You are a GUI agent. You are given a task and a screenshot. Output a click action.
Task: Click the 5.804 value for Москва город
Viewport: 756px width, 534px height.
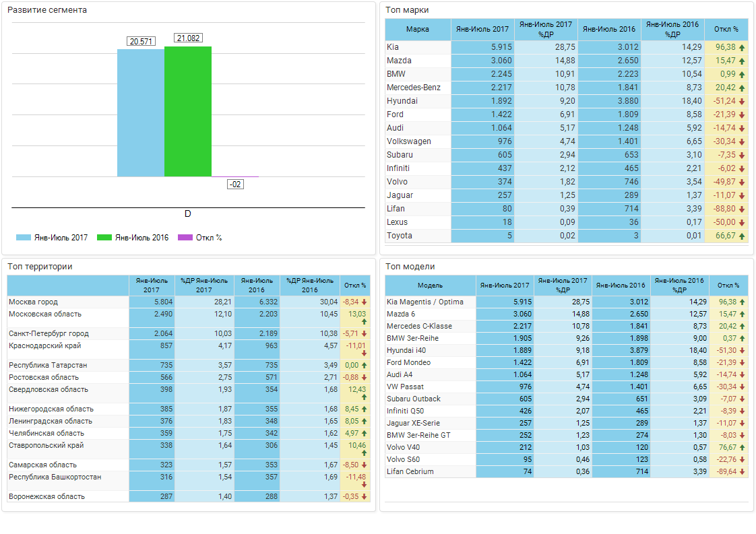click(163, 302)
